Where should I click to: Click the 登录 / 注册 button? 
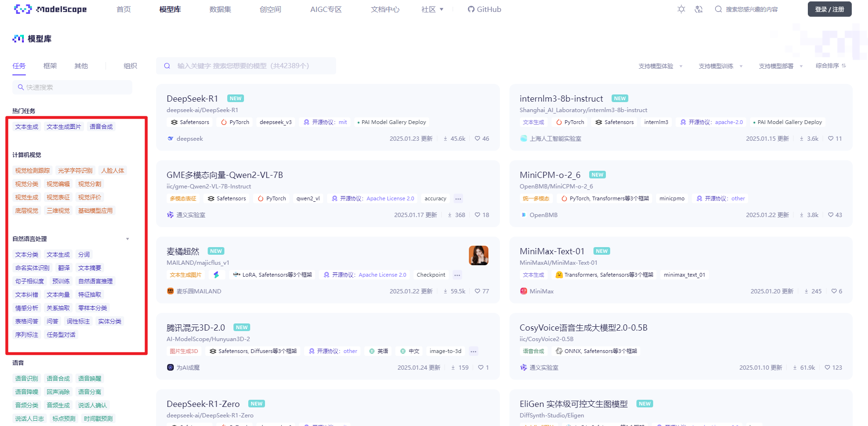(830, 9)
